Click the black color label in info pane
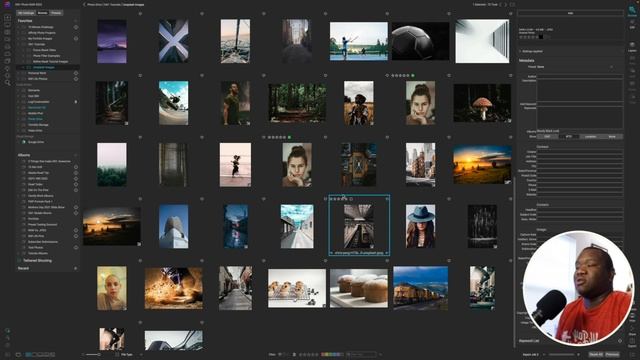This screenshot has height=360, width=640. coord(541,37)
